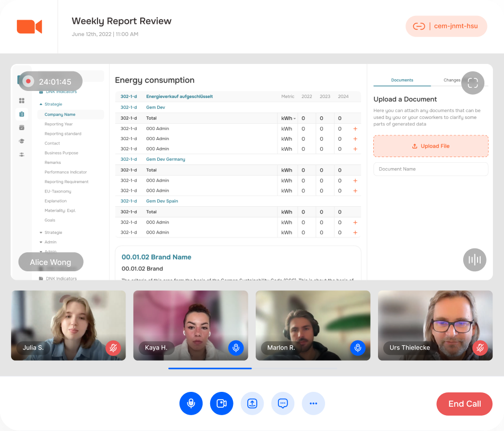The height and width of the screenshot is (431, 504).
Task: Switch to the Documents tab
Action: pyautogui.click(x=402, y=80)
